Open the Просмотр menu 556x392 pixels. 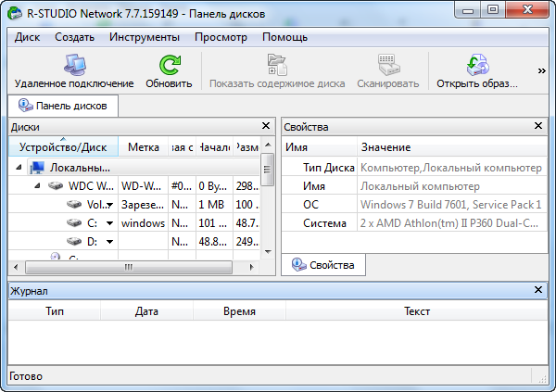(x=221, y=37)
